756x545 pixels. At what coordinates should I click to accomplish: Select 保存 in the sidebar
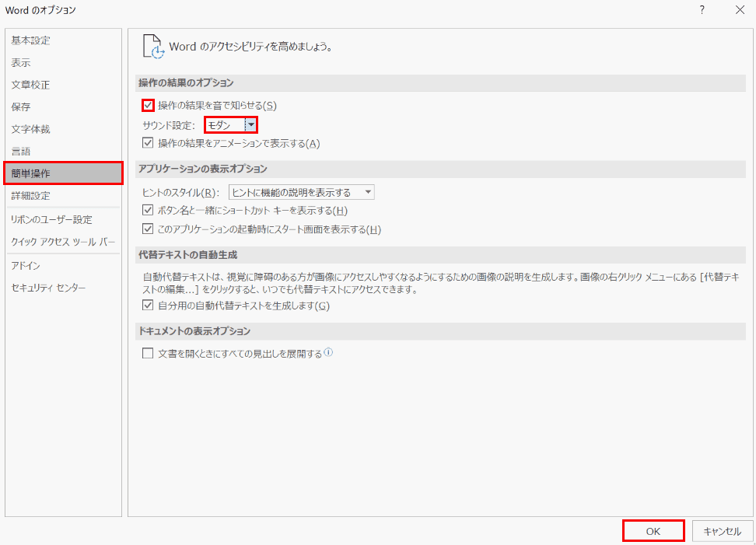pyautogui.click(x=63, y=107)
